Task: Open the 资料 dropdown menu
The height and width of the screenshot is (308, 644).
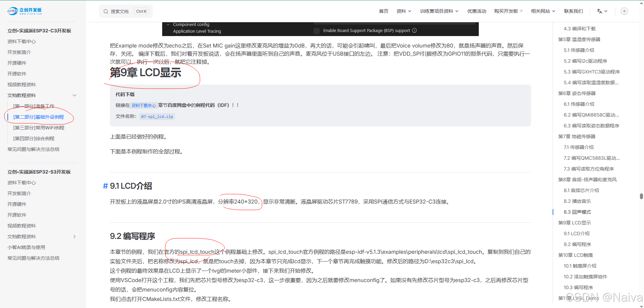Action: click(404, 11)
